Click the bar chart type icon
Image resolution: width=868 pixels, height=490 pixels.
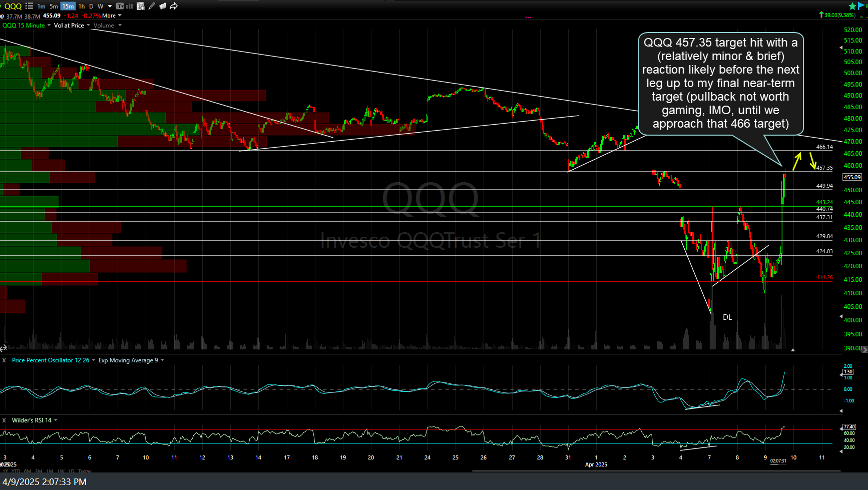[130, 6]
